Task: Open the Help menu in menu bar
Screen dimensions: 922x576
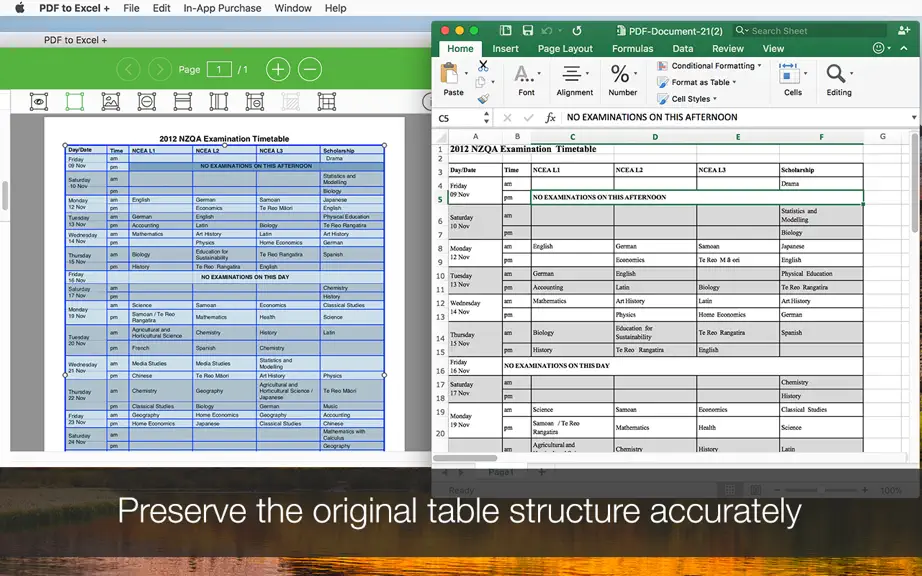Action: click(x=336, y=8)
